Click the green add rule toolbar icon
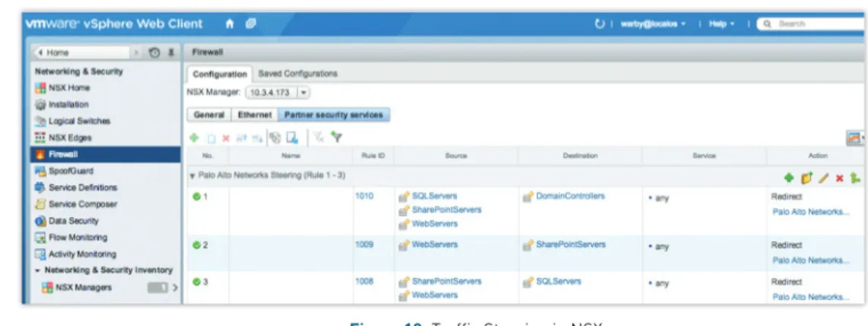Screen dimensions: 868x326 193,139
